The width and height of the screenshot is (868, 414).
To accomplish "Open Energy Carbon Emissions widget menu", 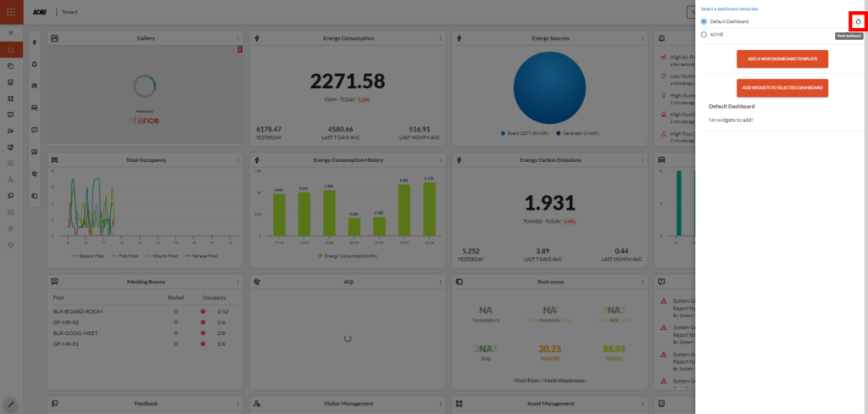I will [x=642, y=160].
